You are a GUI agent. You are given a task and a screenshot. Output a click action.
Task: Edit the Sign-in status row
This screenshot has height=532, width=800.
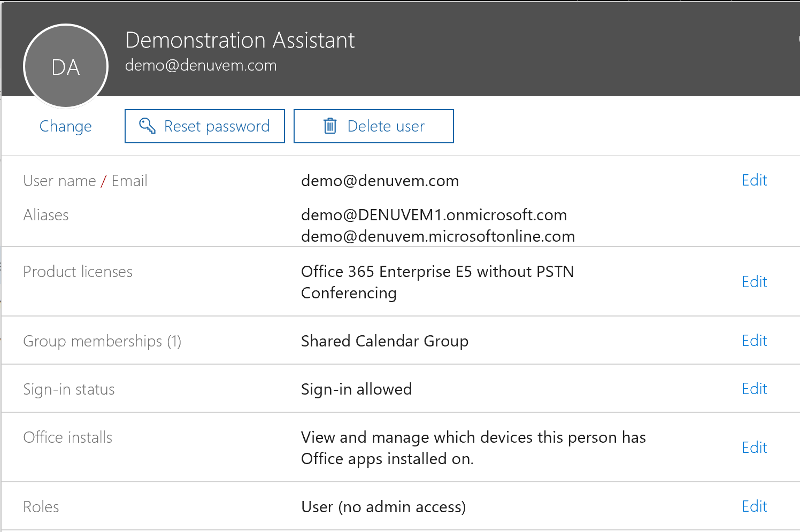(x=754, y=389)
